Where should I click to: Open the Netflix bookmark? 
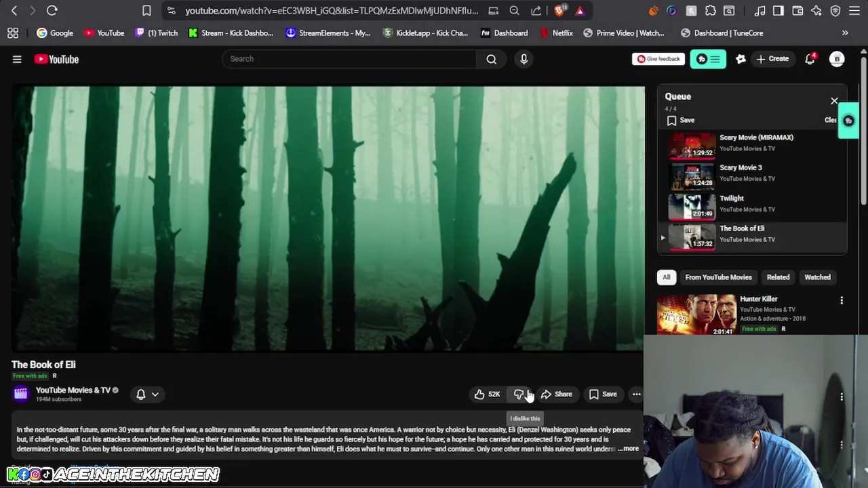557,33
